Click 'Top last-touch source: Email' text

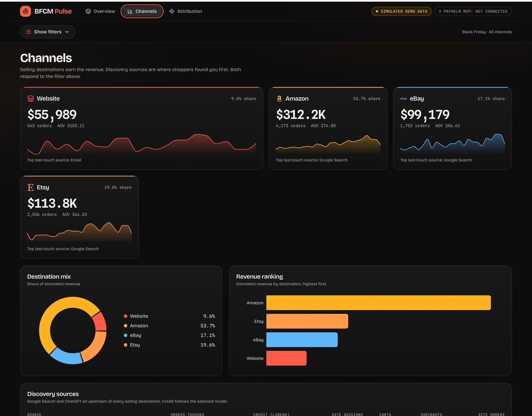coord(54,160)
